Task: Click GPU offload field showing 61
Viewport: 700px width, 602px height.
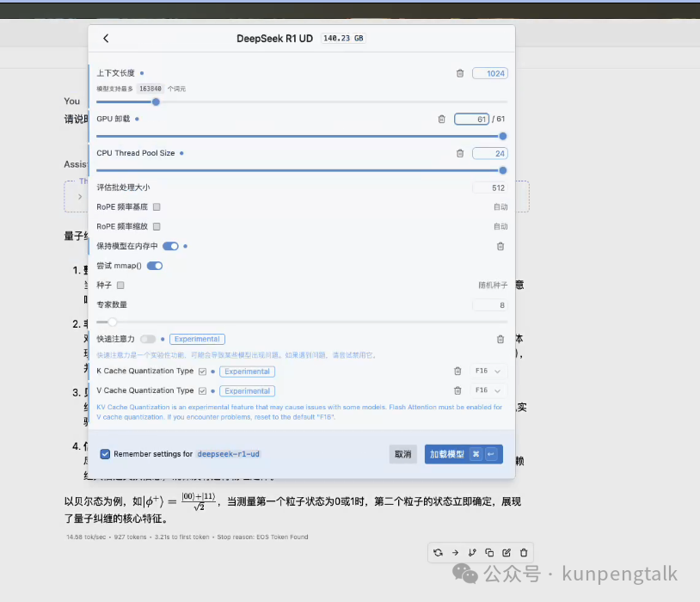Action: pyautogui.click(x=471, y=120)
